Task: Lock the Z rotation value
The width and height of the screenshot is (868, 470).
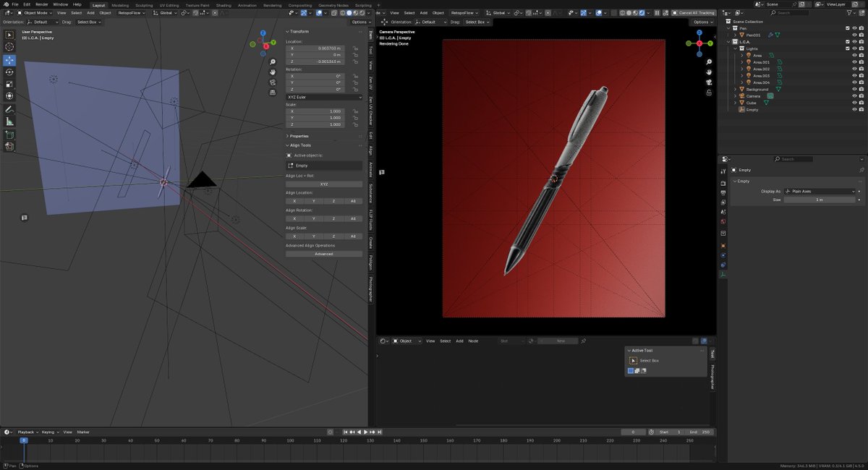Action: click(356, 89)
